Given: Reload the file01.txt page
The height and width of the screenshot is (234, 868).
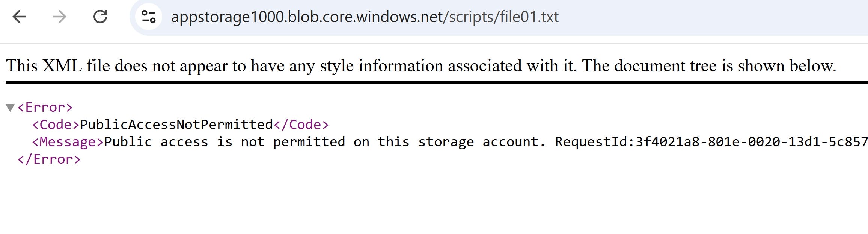Looking at the screenshot, I should tap(100, 17).
